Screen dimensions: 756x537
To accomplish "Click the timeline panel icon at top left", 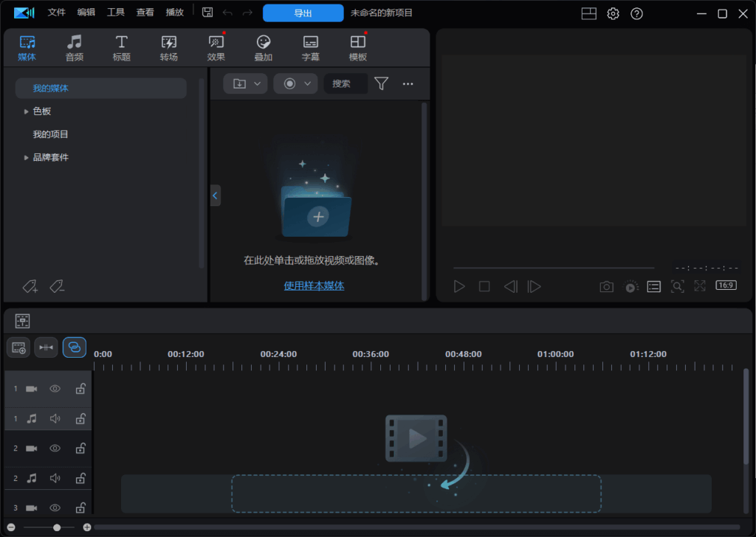I will (22, 320).
